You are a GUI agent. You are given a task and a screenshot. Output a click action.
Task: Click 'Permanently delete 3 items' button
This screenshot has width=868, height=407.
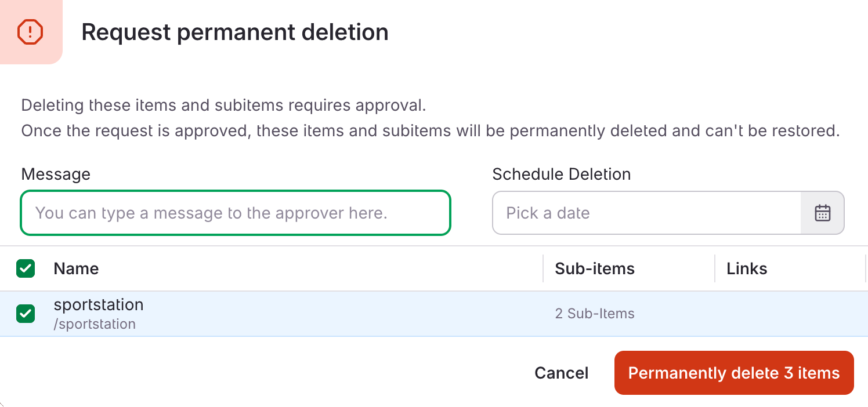(733, 373)
